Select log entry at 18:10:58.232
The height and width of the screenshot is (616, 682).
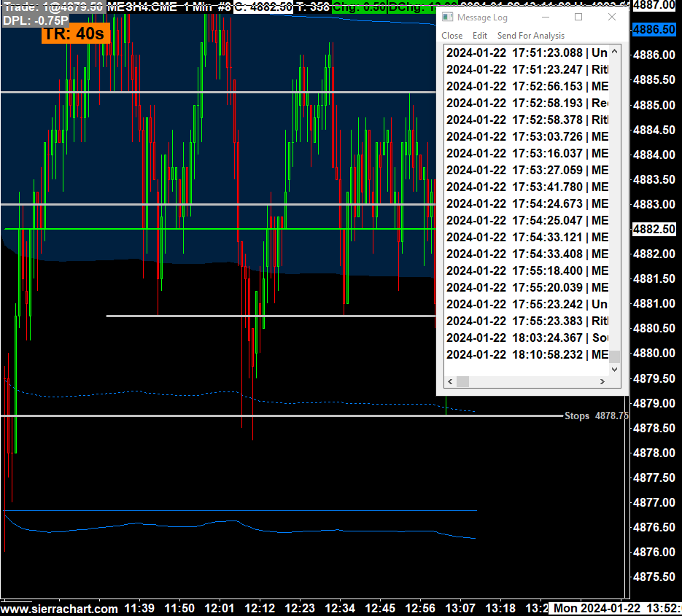(x=527, y=354)
